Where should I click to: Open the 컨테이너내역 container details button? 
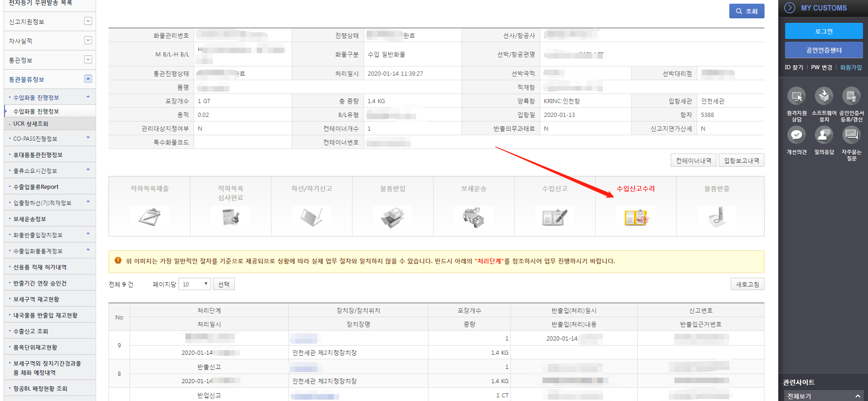click(694, 160)
